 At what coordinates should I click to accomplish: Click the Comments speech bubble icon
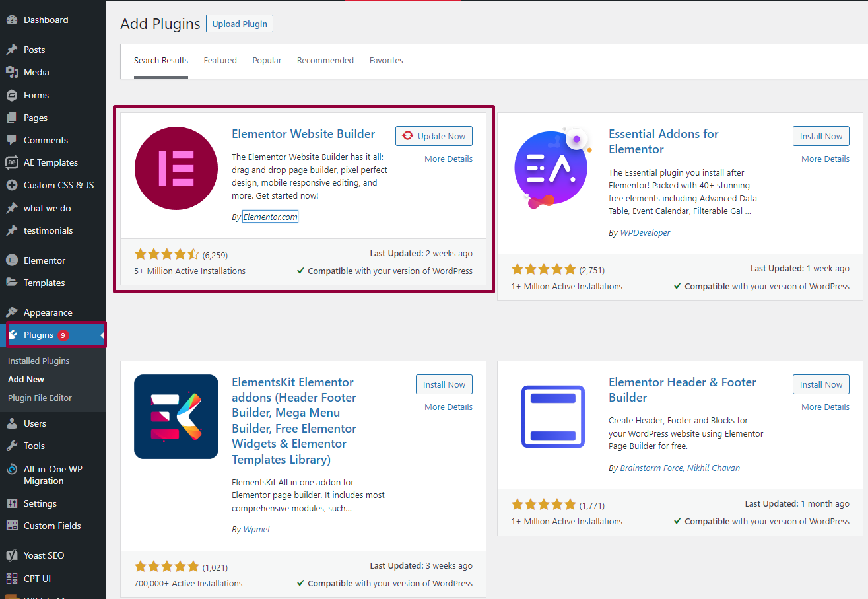coord(12,140)
